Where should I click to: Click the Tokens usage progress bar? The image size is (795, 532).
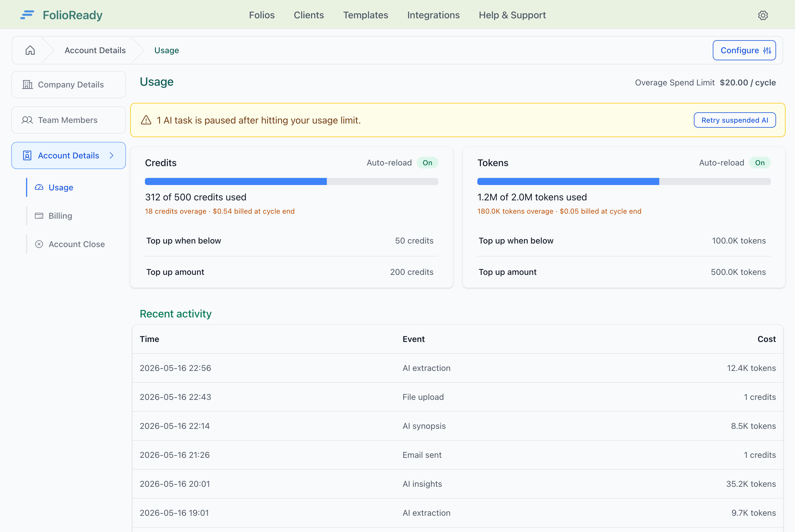[623, 181]
